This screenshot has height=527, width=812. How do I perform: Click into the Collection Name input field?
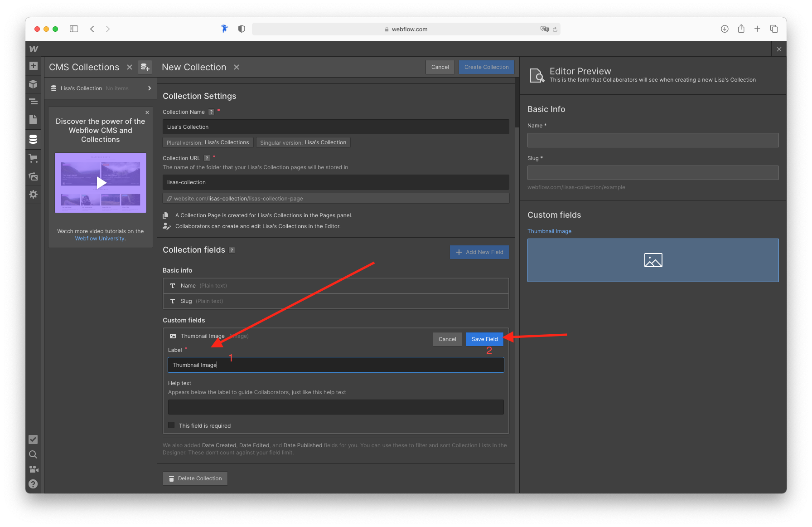tap(335, 127)
